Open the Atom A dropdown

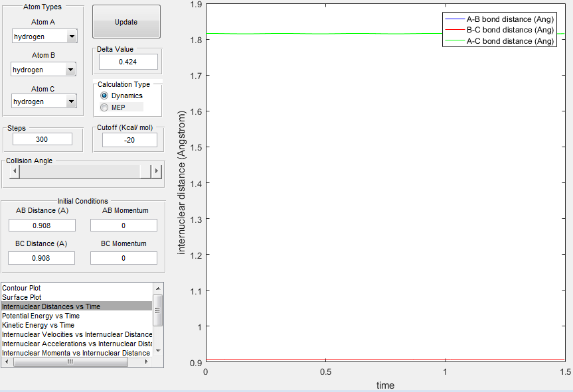[44, 36]
